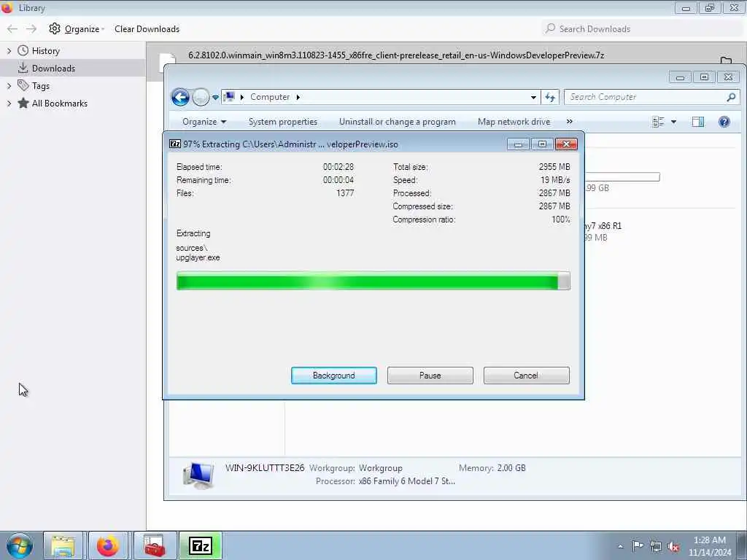This screenshot has height=560, width=747.
Task: Minimize the 7-Zip extraction dialog
Action: [518, 144]
